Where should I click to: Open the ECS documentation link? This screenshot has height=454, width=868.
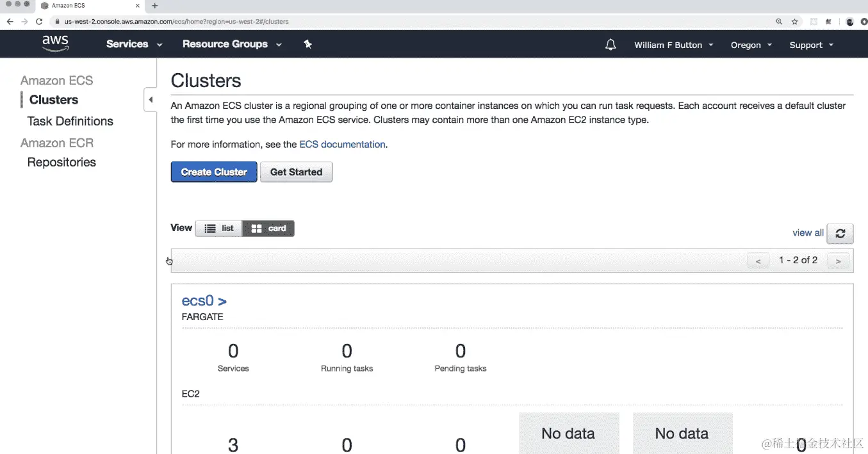[342, 145]
